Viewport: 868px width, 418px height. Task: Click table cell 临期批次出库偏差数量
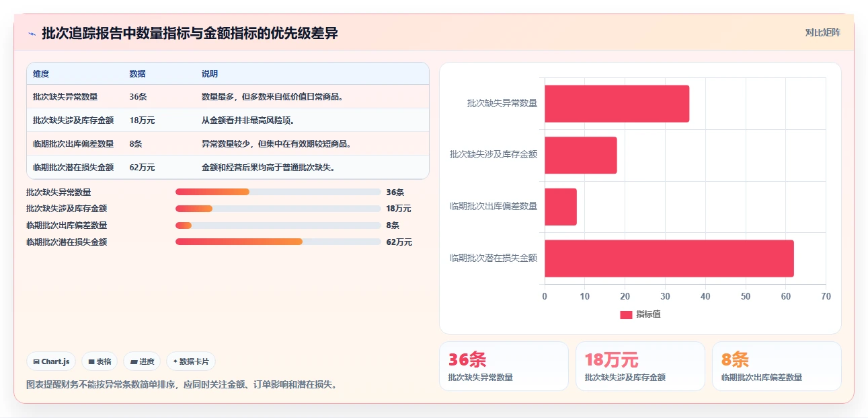[73, 144]
